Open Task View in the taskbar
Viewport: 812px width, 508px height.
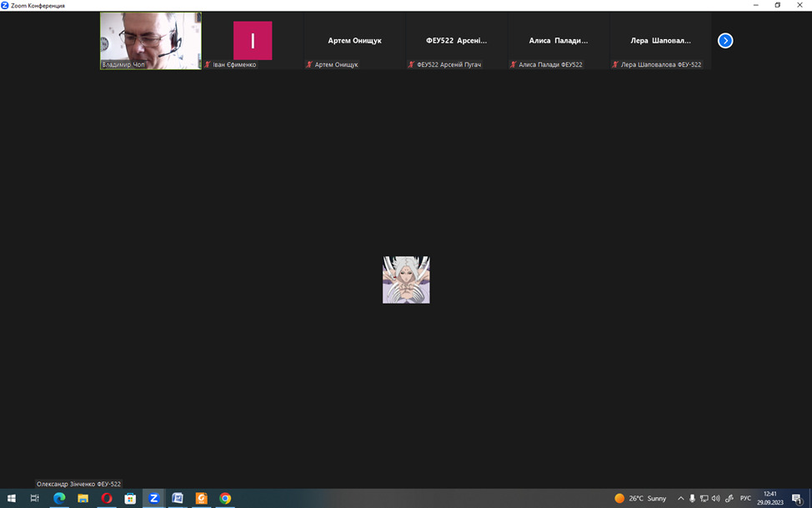click(x=35, y=498)
